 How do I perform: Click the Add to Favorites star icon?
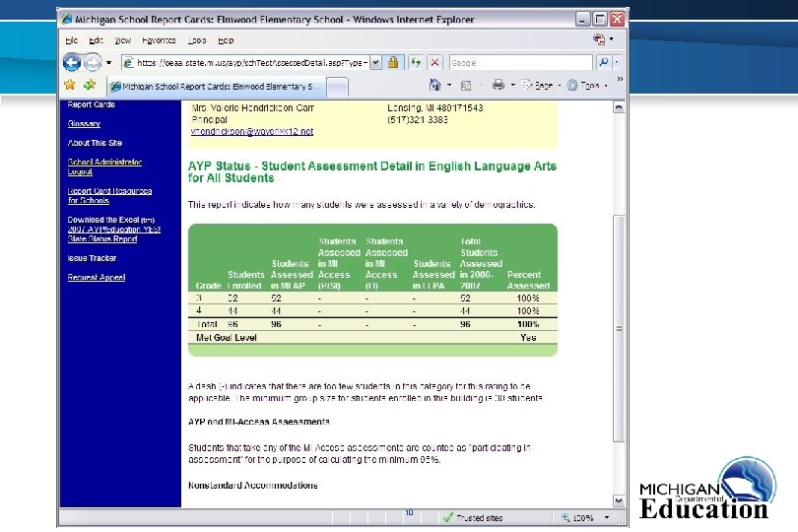90,85
